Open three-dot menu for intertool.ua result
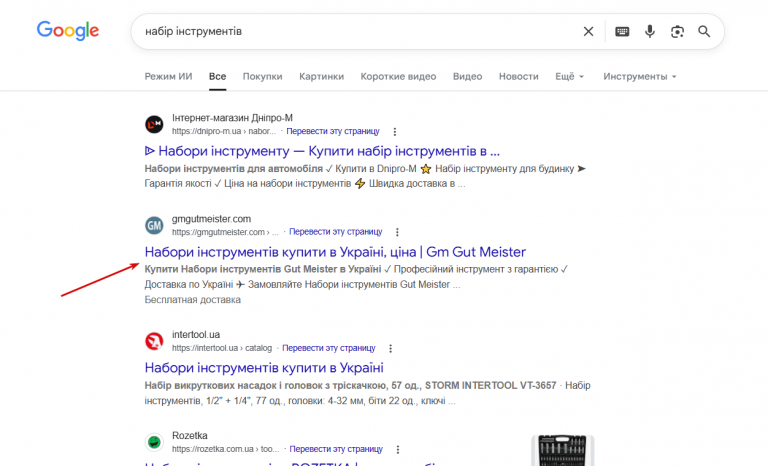 click(390, 348)
